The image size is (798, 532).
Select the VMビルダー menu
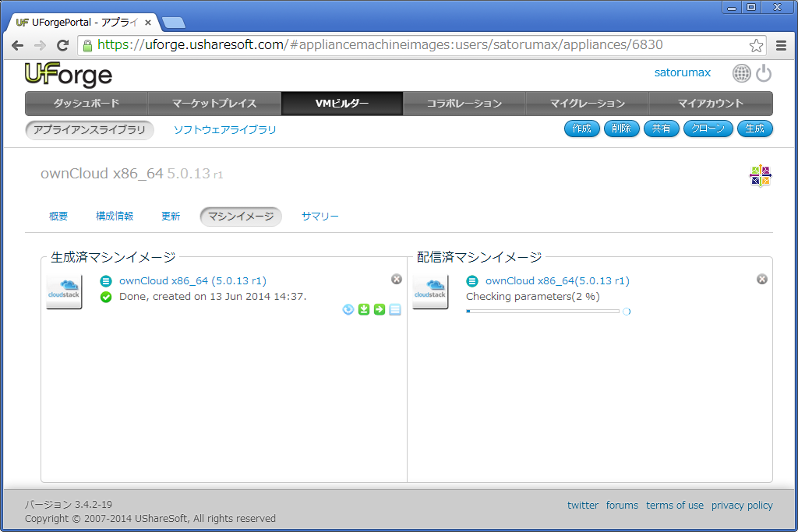(342, 104)
